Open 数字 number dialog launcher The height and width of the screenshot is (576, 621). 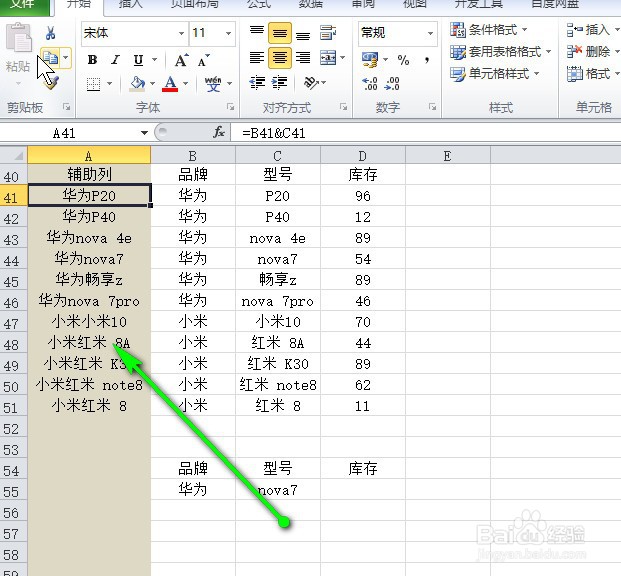coord(432,107)
